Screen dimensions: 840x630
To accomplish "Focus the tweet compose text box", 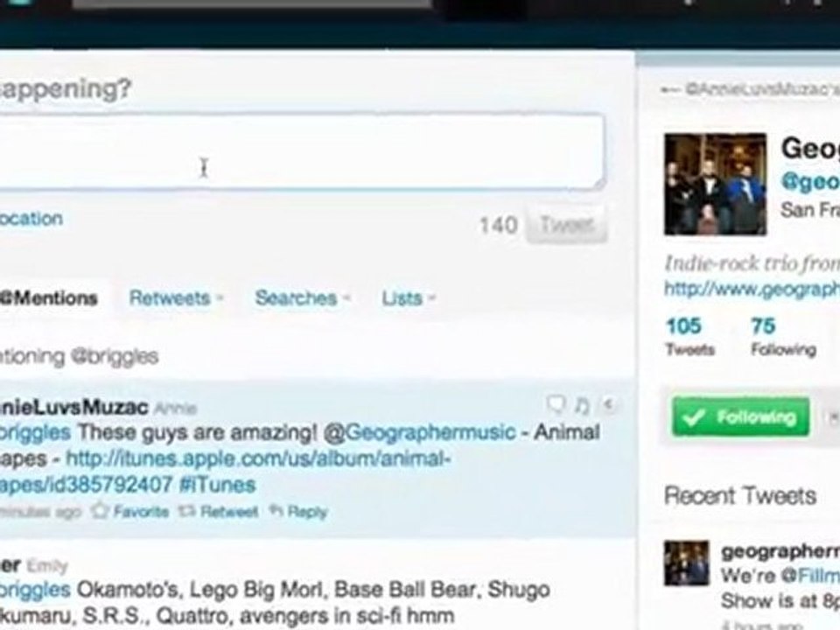I will (x=302, y=151).
